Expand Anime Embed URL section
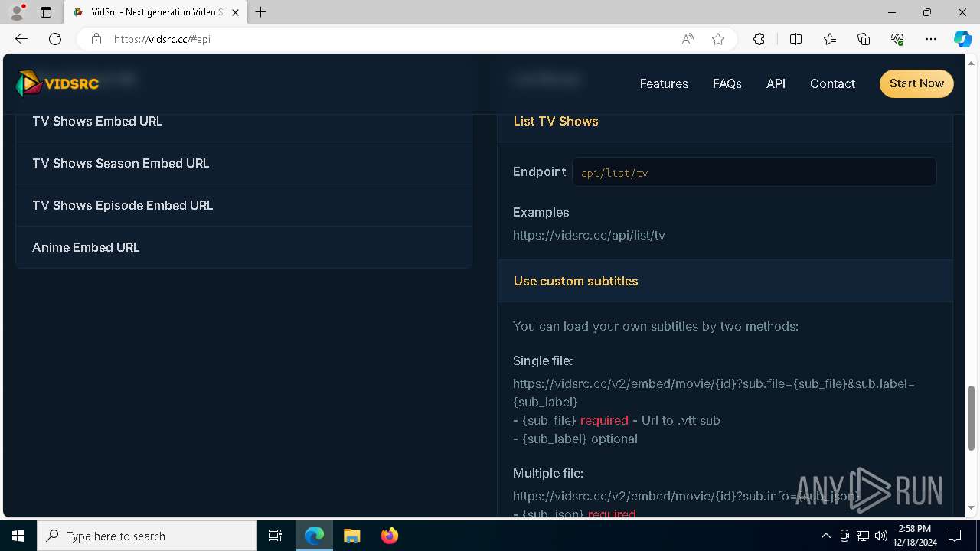 point(243,247)
